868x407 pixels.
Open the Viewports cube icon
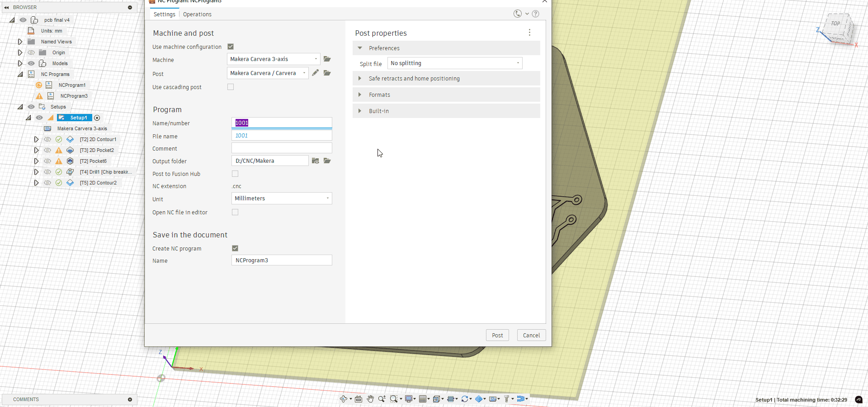click(x=437, y=399)
